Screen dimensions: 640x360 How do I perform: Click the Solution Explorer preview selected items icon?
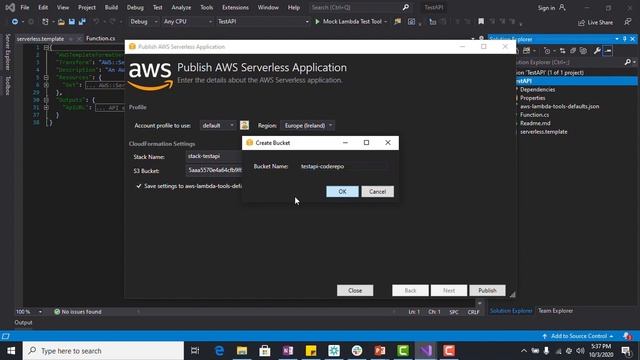pyautogui.click(x=608, y=51)
